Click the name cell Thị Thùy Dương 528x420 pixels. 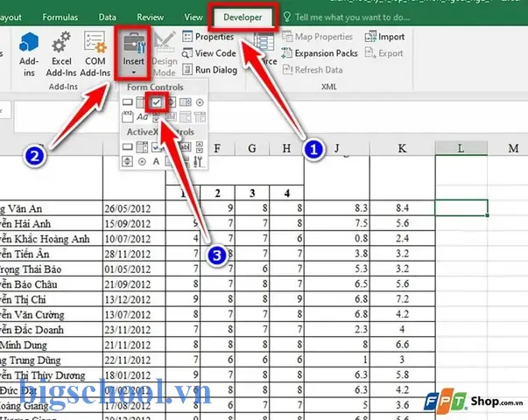51,374
